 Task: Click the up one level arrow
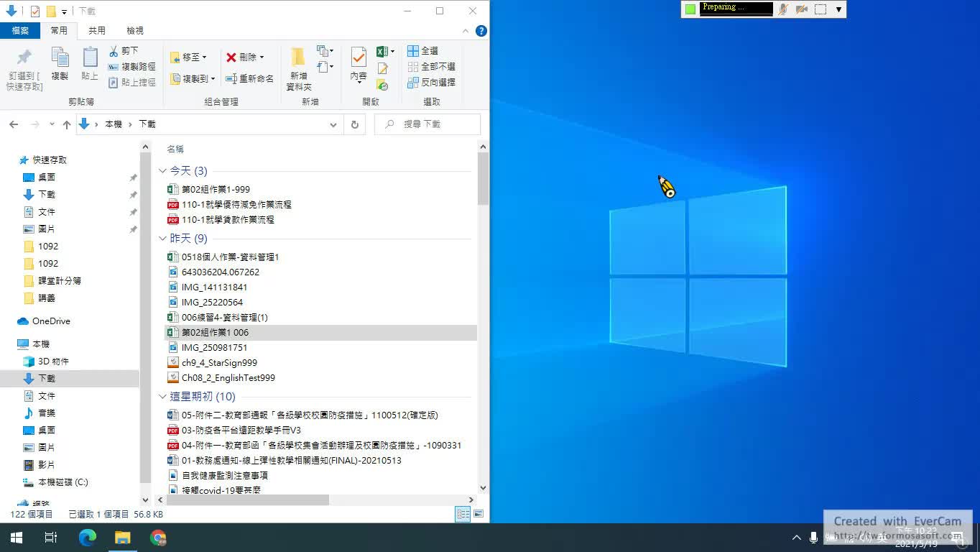(x=67, y=124)
